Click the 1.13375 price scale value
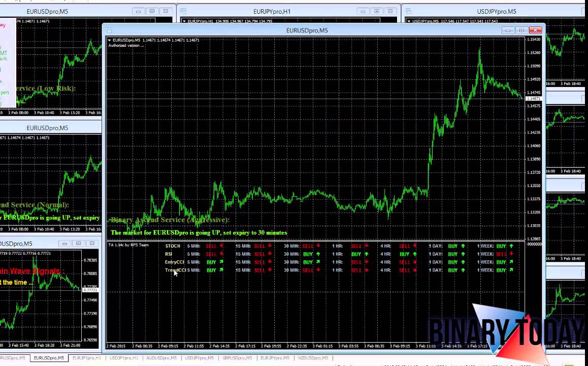 tap(534, 199)
